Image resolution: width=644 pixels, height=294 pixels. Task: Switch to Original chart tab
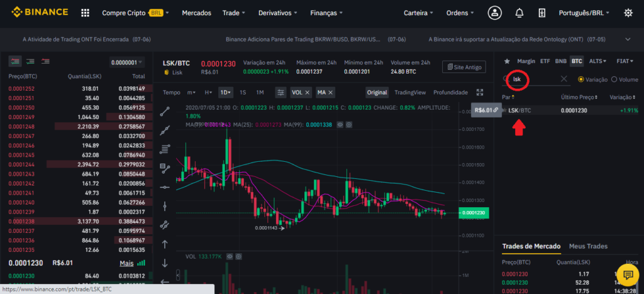click(377, 92)
